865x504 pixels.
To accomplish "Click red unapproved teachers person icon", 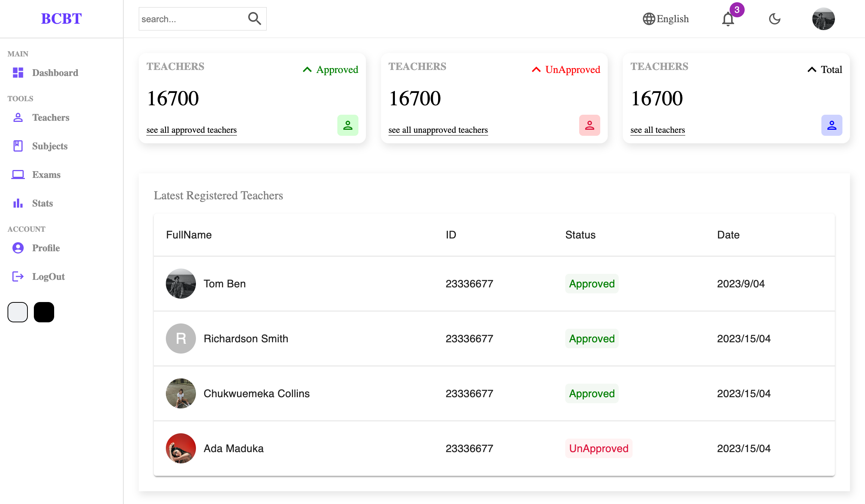I will pyautogui.click(x=589, y=125).
